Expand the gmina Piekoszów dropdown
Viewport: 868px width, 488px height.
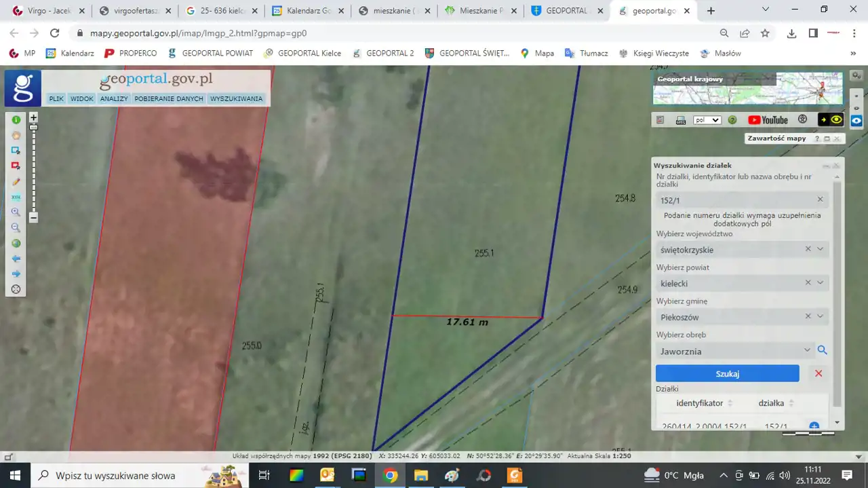[x=820, y=316]
